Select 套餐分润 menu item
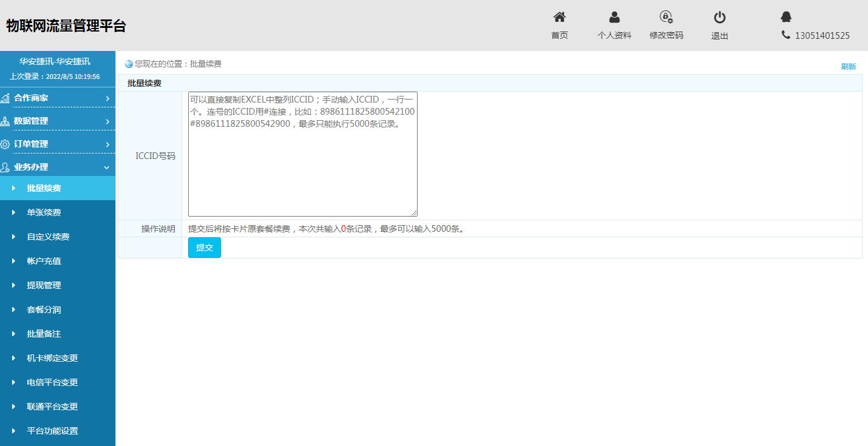 point(58,309)
